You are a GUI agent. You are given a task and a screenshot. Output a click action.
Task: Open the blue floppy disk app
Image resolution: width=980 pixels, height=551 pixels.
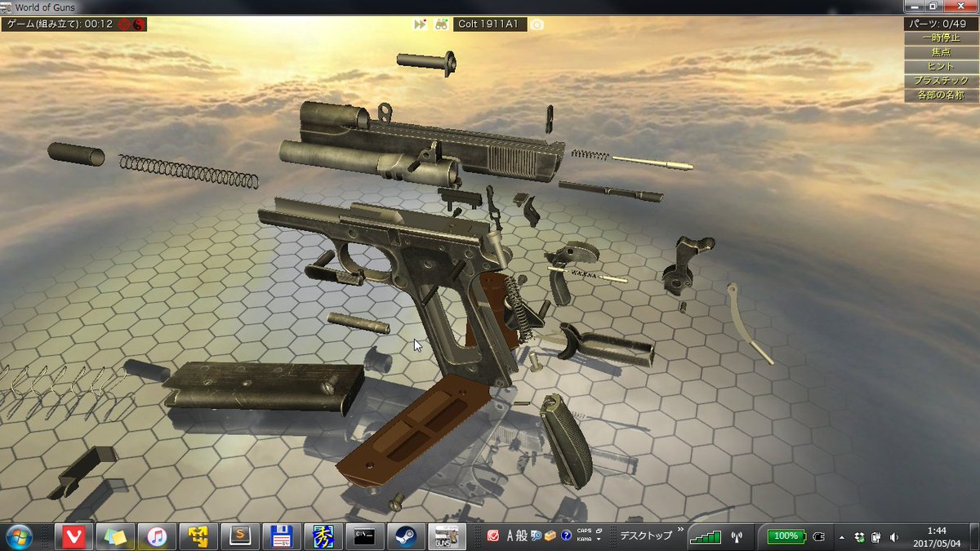[x=282, y=536]
